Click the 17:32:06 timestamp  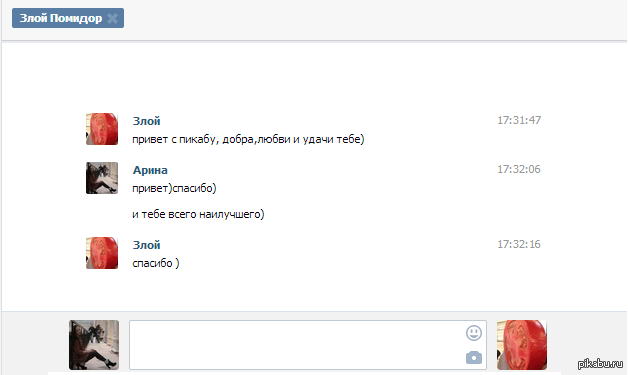(519, 169)
